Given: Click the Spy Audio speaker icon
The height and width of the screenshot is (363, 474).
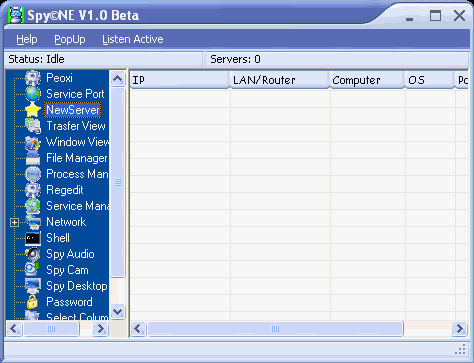Looking at the screenshot, I should [33, 254].
